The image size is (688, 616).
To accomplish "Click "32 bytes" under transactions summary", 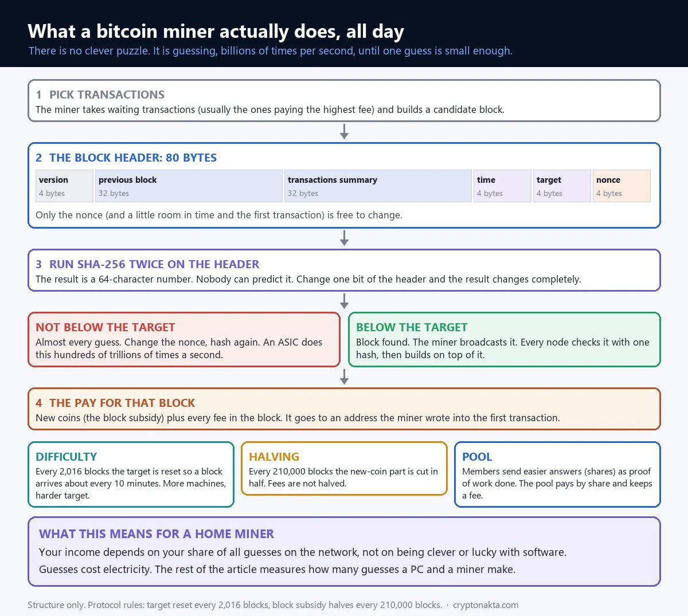I will (x=303, y=194).
